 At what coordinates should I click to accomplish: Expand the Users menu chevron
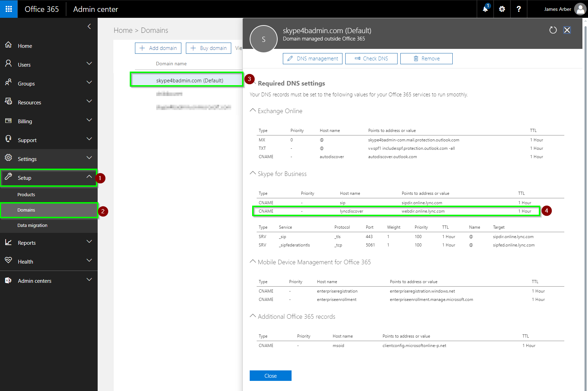tap(89, 64)
